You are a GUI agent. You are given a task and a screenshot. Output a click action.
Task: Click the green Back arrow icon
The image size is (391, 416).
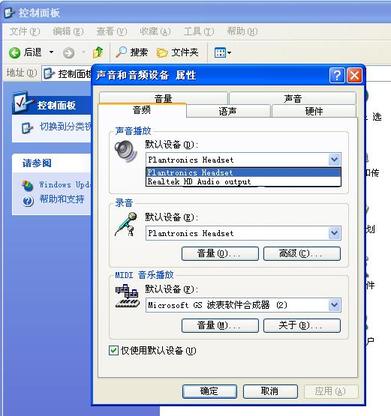[x=14, y=52]
